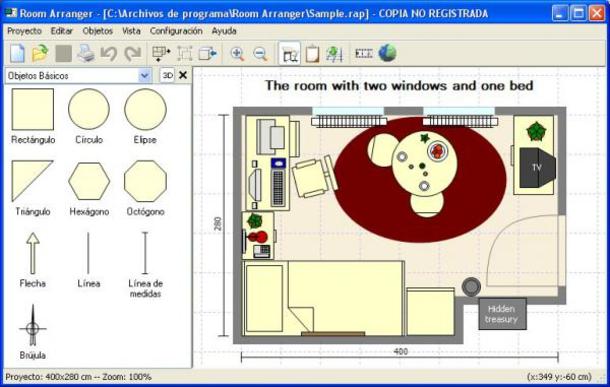Click the Redo arrow icon
Screen dimensions: 610x387
132,53
